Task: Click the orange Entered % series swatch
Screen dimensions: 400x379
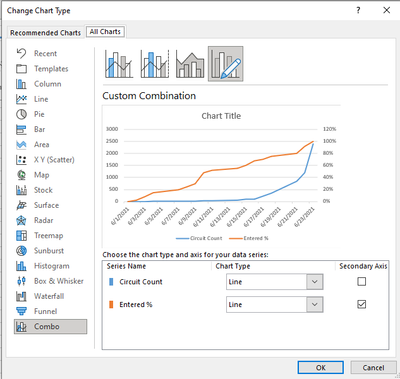Action: pyautogui.click(x=111, y=304)
